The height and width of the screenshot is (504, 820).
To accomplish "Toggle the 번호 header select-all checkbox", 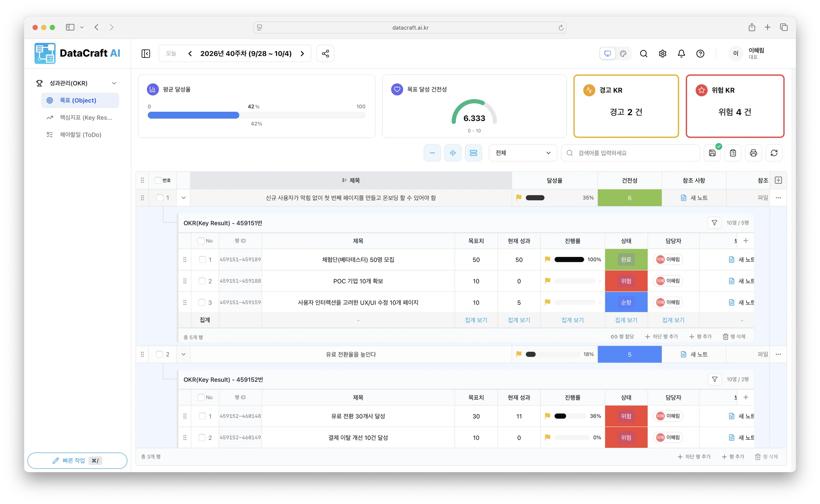I will tap(158, 180).
